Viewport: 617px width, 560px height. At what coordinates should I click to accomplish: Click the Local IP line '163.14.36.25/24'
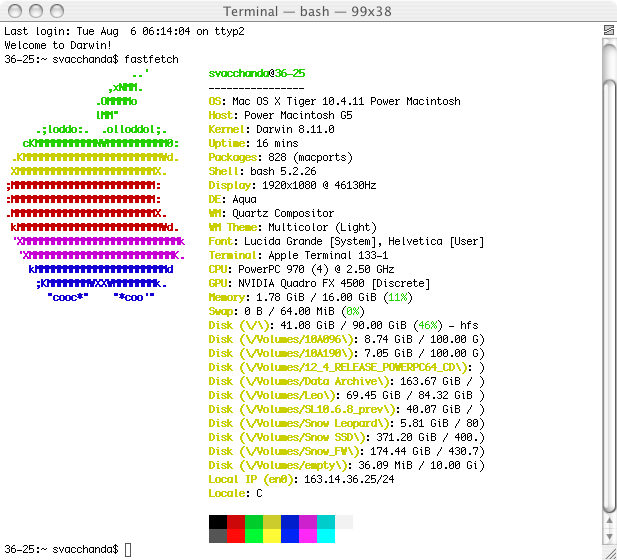click(301, 479)
